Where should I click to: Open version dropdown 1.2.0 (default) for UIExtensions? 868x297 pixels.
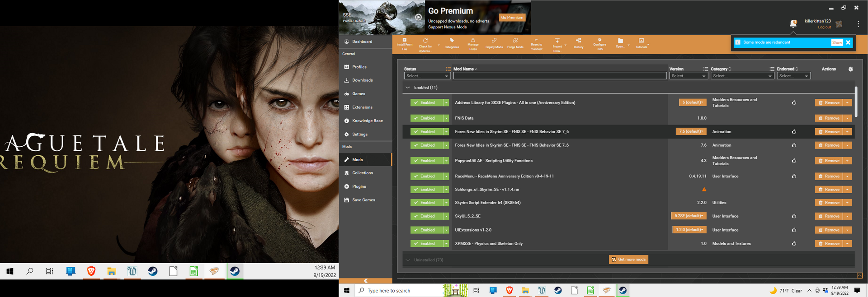[x=689, y=230]
